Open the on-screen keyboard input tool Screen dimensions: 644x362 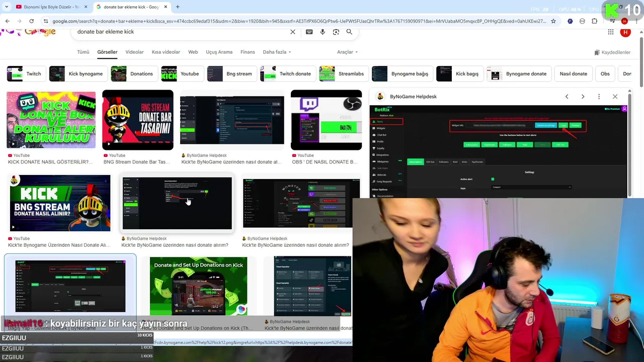309,32
